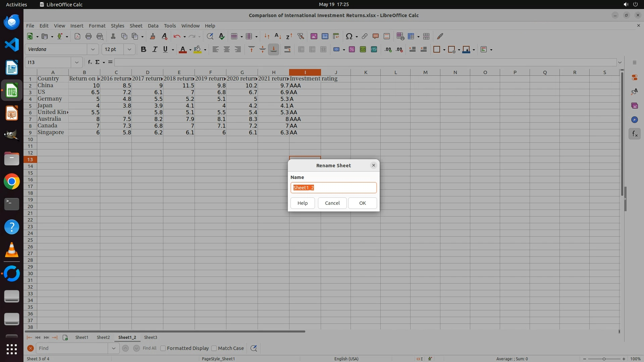Image resolution: width=644 pixels, height=362 pixels.
Task: Open the Functions sidebar panel icon
Action: tap(634, 134)
